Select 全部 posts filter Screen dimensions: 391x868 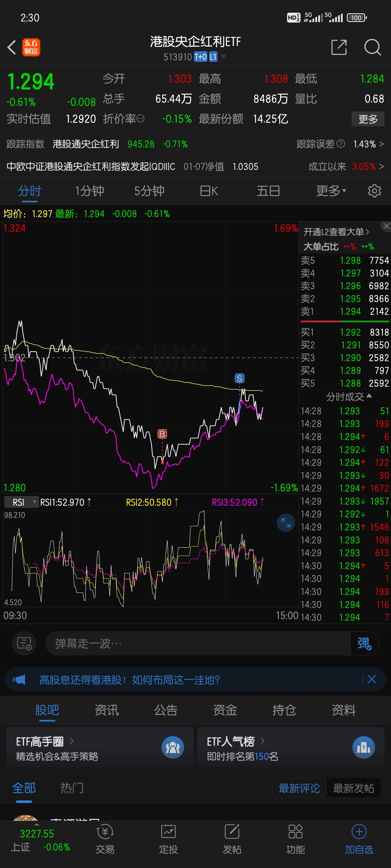[x=24, y=788]
